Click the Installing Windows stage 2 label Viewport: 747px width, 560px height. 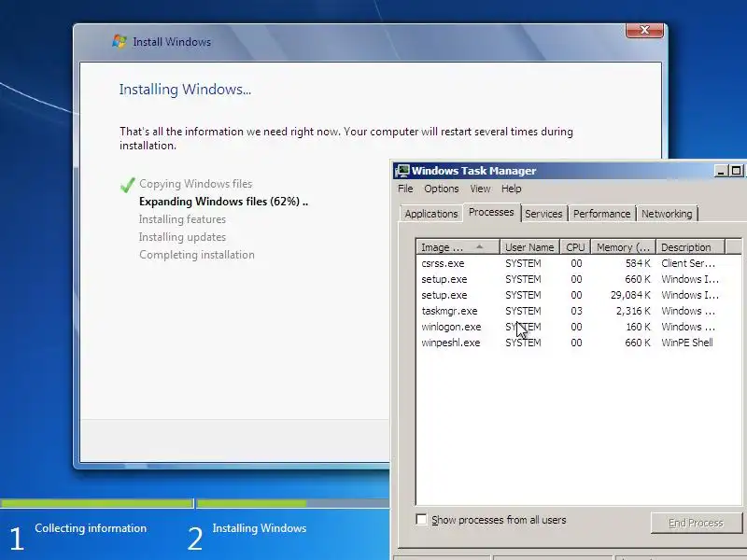tap(260, 528)
